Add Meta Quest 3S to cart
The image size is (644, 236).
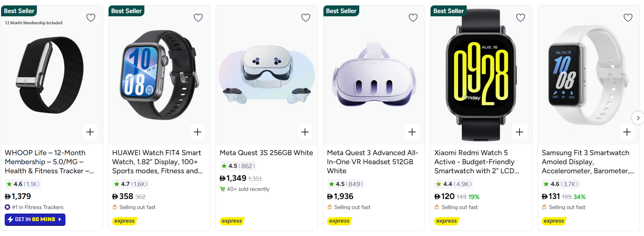click(305, 132)
